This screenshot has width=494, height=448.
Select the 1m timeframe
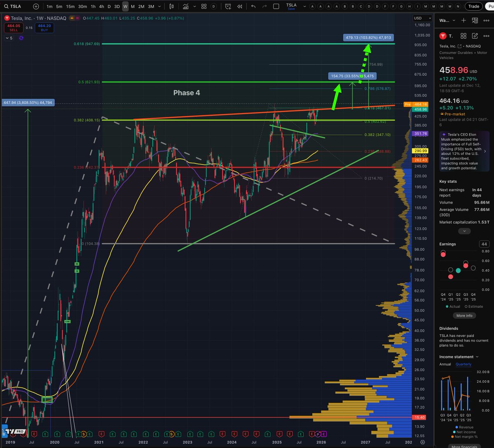49,6
